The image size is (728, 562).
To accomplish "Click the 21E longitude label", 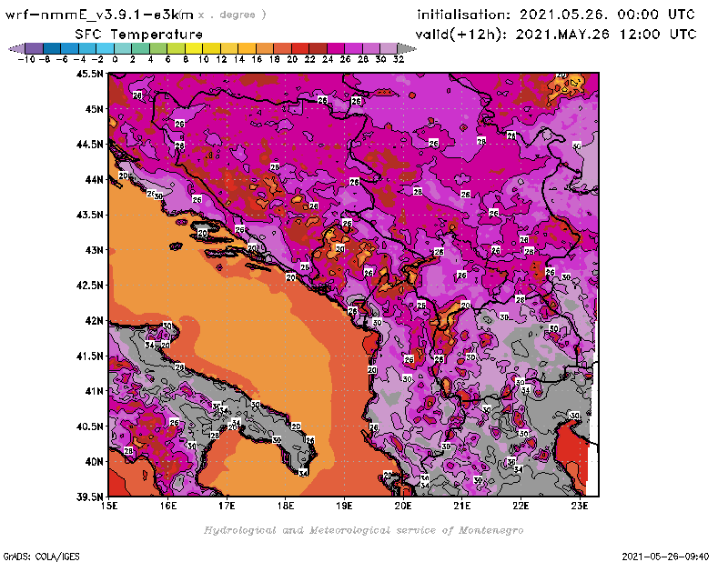I will (462, 506).
